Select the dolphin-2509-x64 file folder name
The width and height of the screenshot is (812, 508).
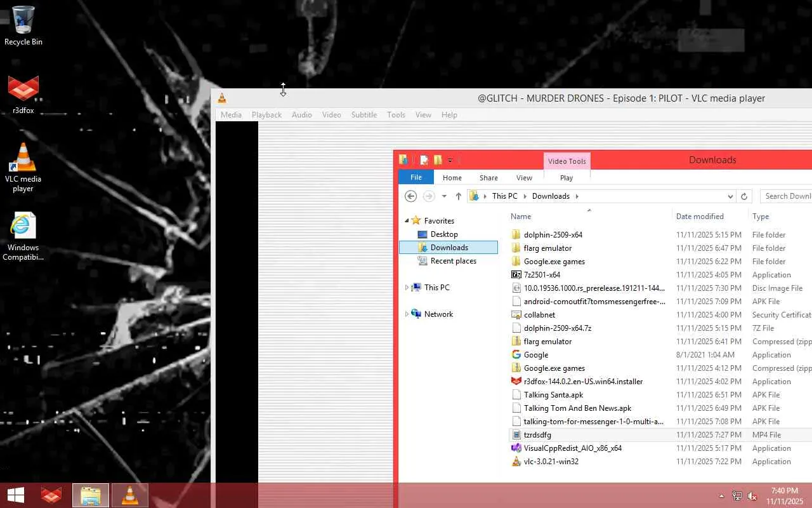[x=553, y=235]
